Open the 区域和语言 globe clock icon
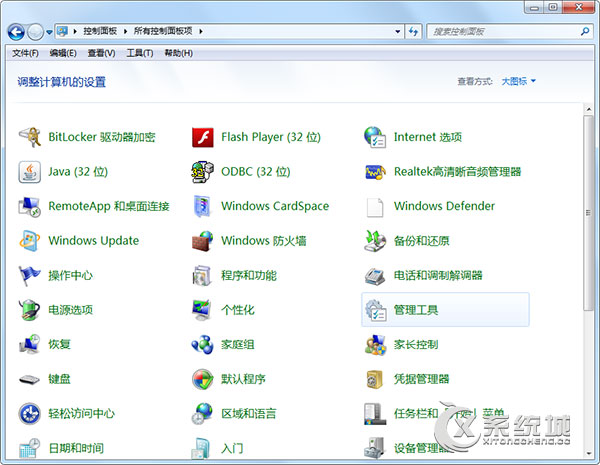Image resolution: width=600 pixels, height=465 pixels. pos(202,414)
